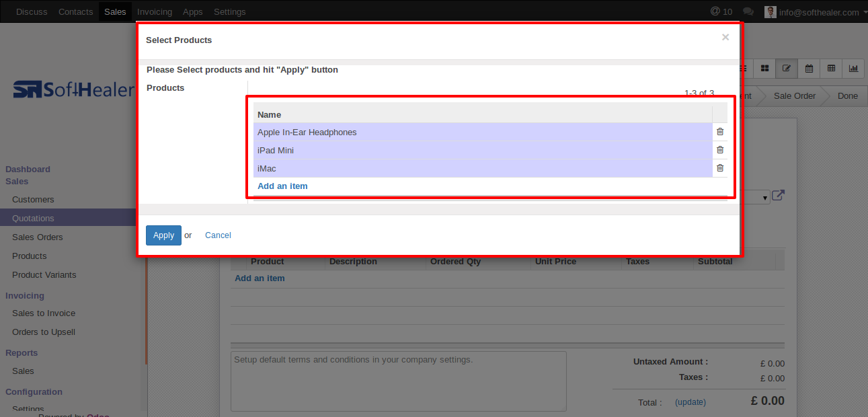Select the Apple In-Ear Headphones row

click(x=483, y=132)
